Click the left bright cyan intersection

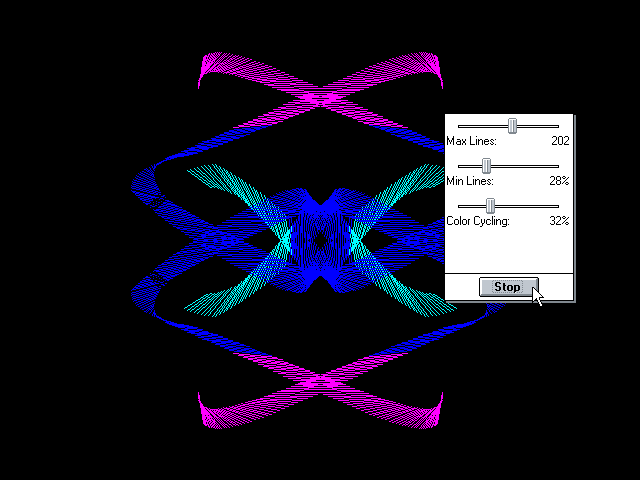pos(287,241)
